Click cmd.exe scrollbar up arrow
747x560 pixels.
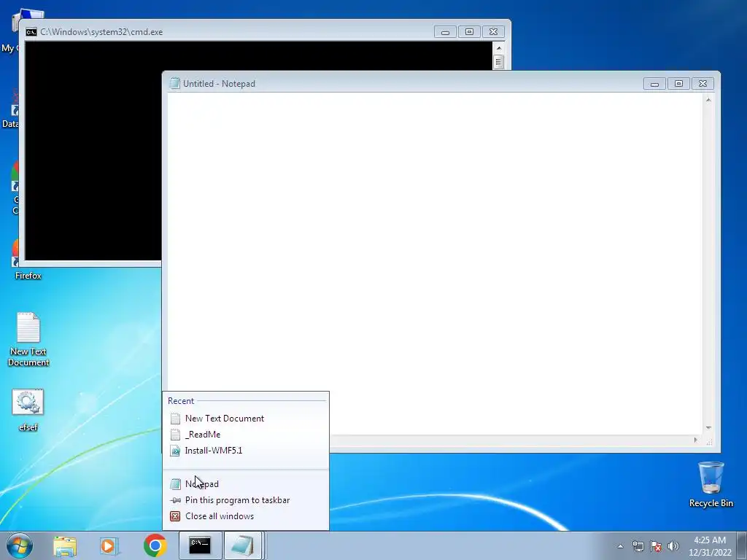[x=499, y=47]
